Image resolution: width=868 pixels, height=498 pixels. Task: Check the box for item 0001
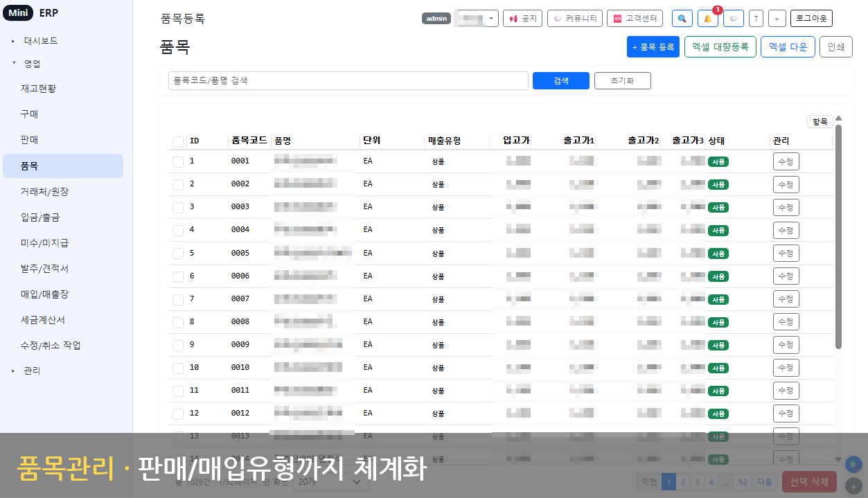coord(178,161)
